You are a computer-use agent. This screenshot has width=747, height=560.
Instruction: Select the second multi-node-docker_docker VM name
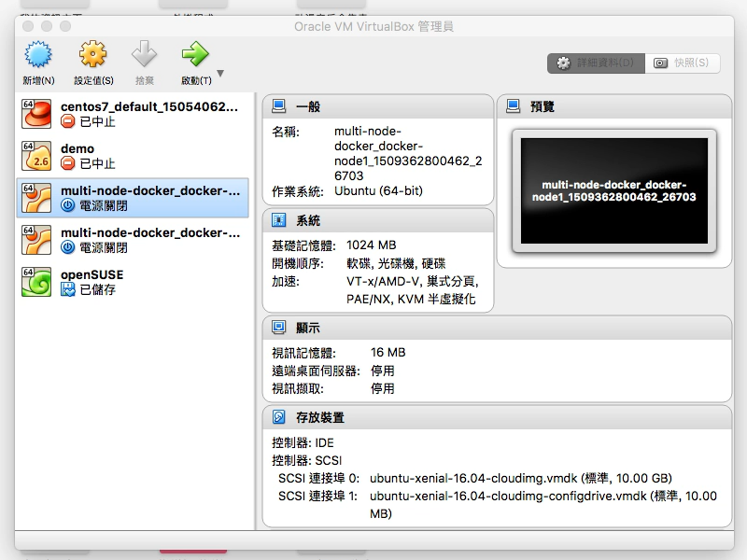150,232
